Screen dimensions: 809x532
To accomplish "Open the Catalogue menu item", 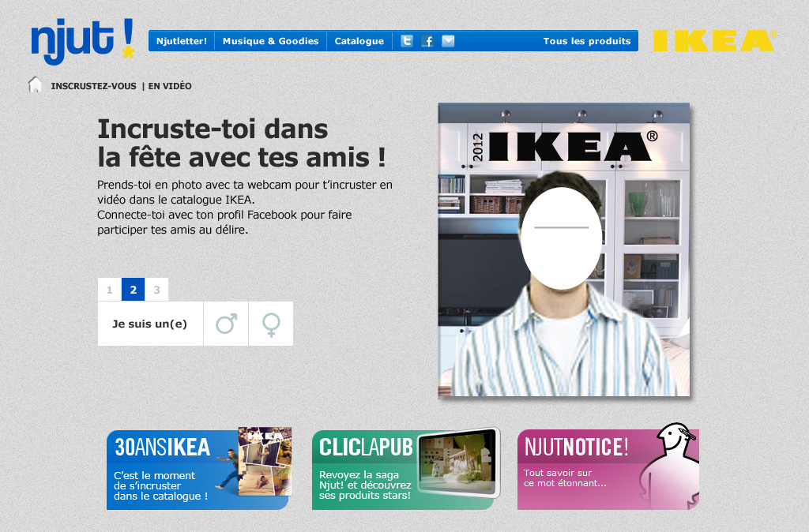I will (359, 41).
